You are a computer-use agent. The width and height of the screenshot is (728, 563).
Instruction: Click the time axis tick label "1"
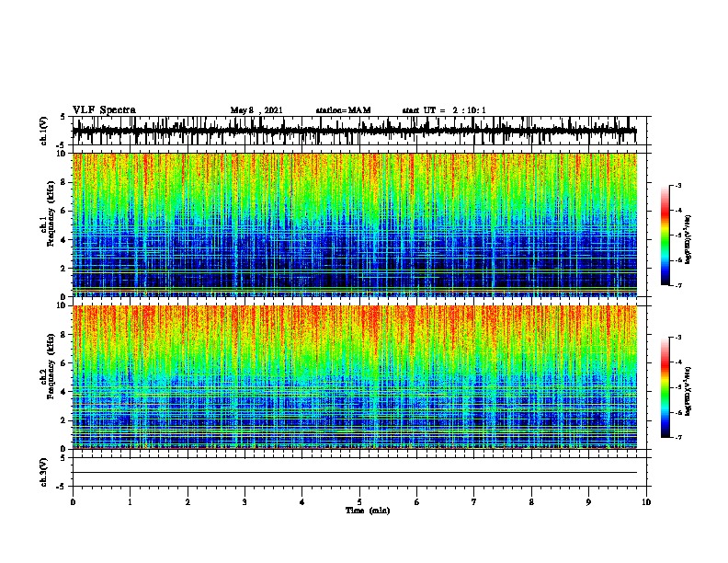pyautogui.click(x=130, y=502)
